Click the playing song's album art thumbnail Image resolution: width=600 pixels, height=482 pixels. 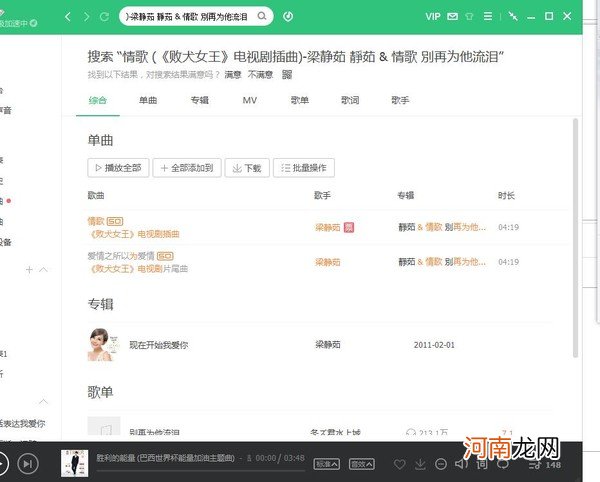pos(75,463)
